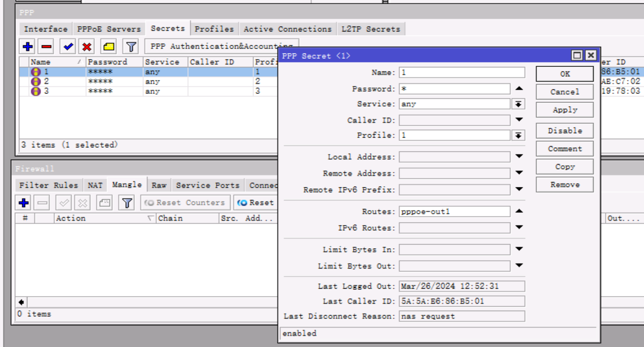Select the Firewall Mangle tab
The width and height of the screenshot is (644, 347).
127,185
